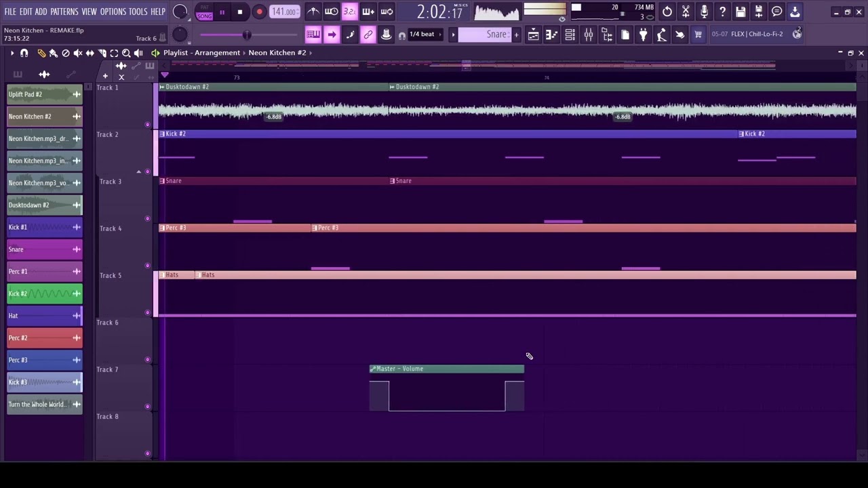868x488 pixels.
Task: Select Uplift Pad #2 in picker panel
Action: [45, 94]
